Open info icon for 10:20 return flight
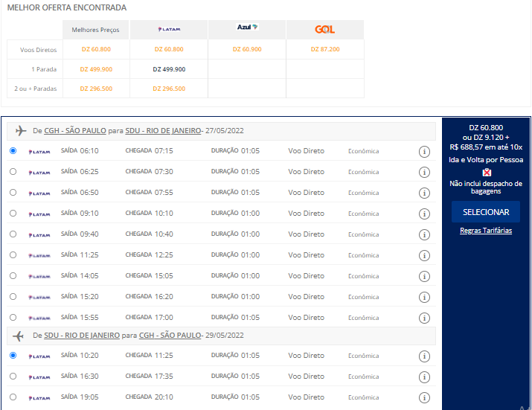 424,356
